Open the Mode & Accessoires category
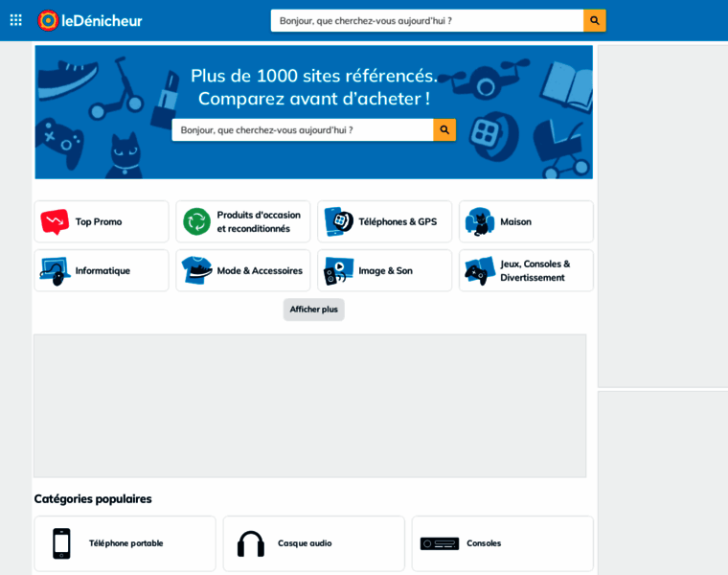 [x=243, y=270]
